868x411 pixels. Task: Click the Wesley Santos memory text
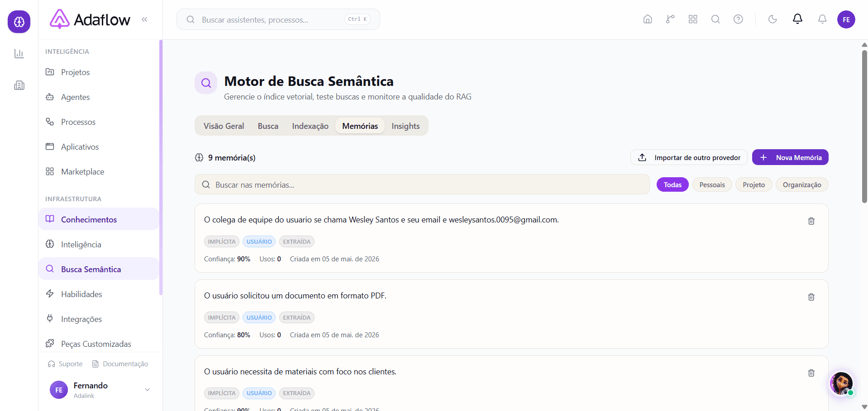pyautogui.click(x=381, y=220)
